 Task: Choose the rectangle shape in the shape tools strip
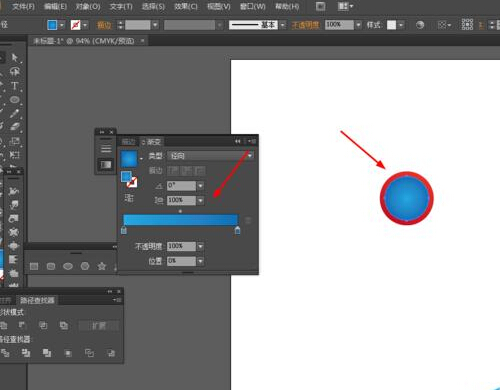34,266
